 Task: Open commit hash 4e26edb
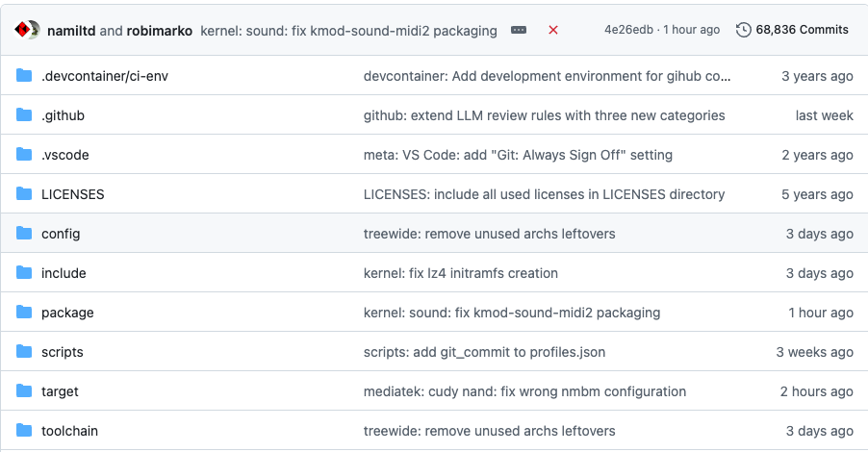pyautogui.click(x=628, y=30)
